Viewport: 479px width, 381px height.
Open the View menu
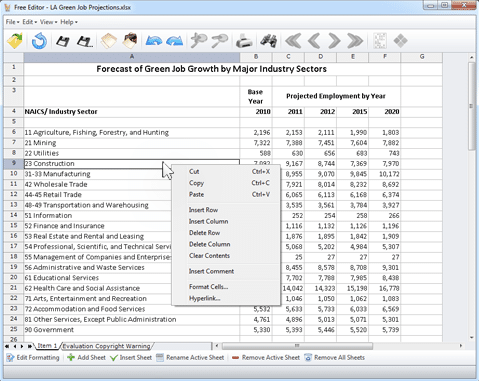48,22
